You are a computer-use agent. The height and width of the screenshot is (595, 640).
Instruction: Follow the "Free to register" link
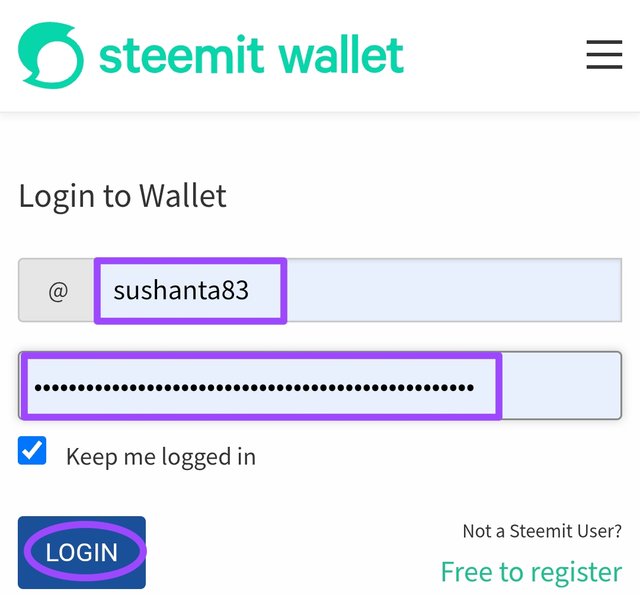point(531,571)
